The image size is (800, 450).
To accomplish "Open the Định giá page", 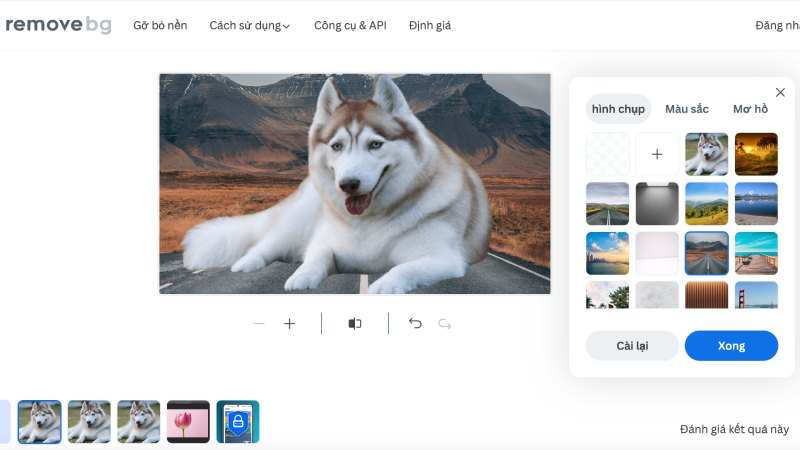I will [430, 26].
